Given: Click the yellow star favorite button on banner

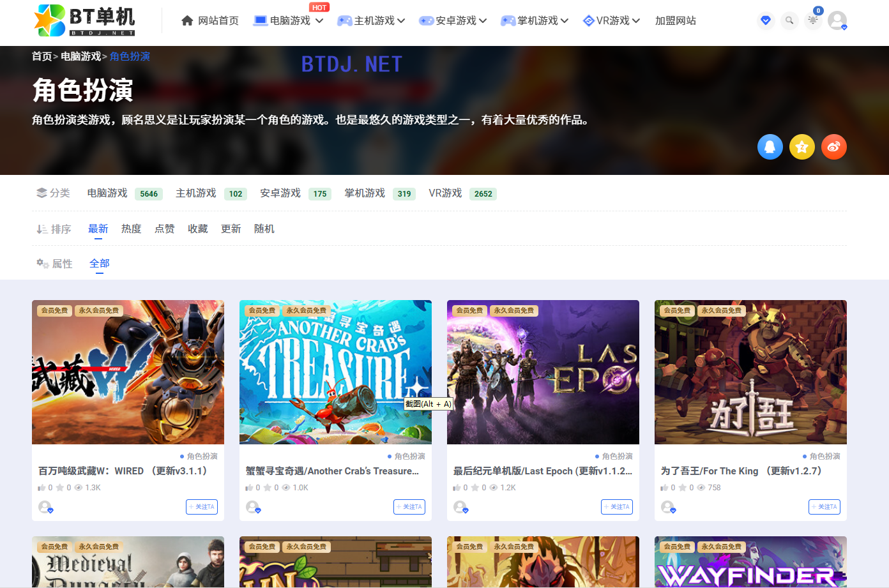Looking at the screenshot, I should (802, 147).
